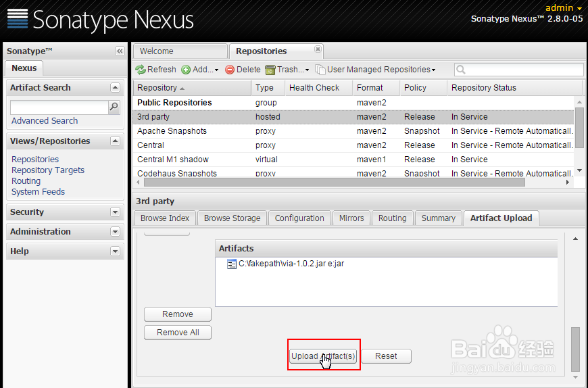Switch to the Browse Storage tab
This screenshot has width=588, height=388.
232,218
